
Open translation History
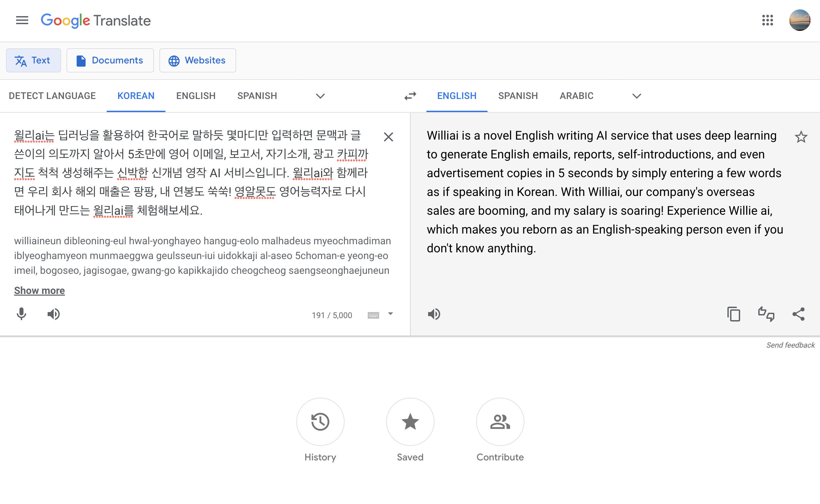[320, 422]
